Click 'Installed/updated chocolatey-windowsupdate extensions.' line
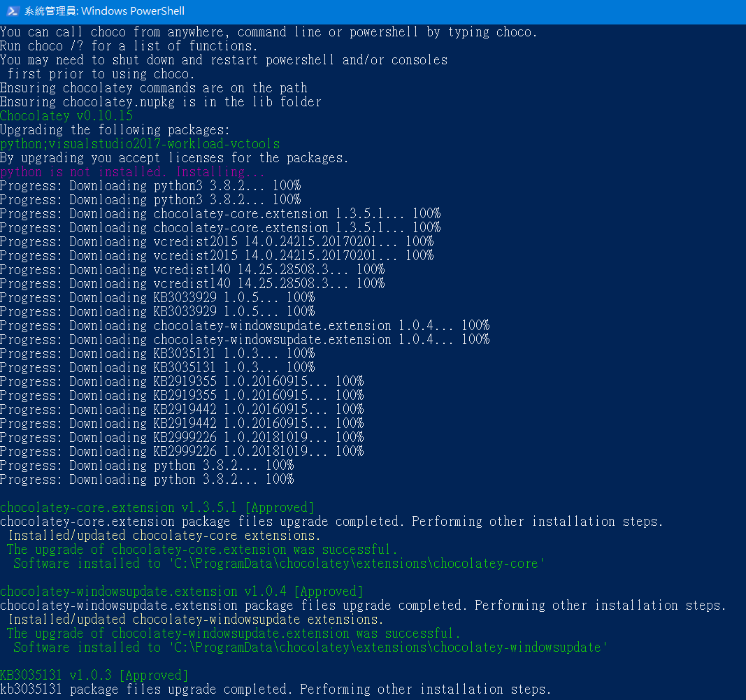Screen dimensions: 746x700 (x=196, y=620)
